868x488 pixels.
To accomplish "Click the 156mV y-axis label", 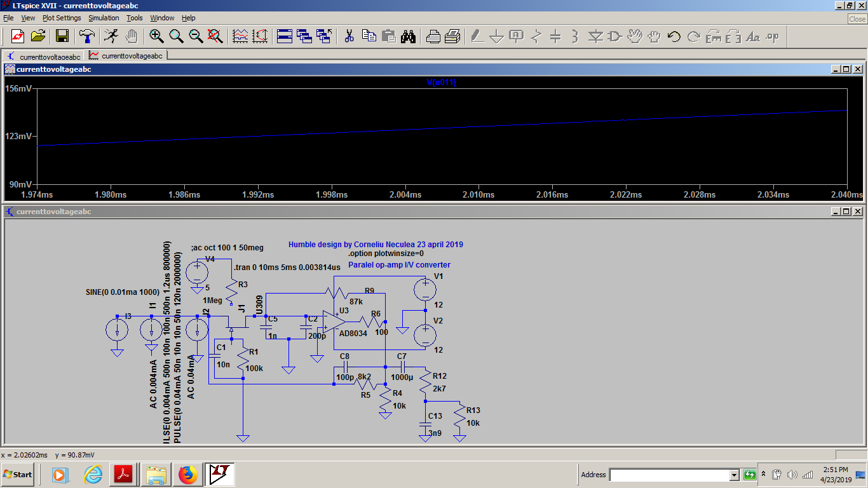I will pos(18,88).
